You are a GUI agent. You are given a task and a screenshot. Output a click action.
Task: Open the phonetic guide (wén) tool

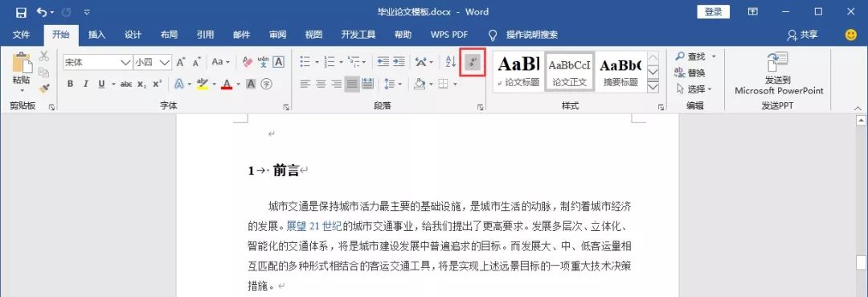(x=264, y=62)
